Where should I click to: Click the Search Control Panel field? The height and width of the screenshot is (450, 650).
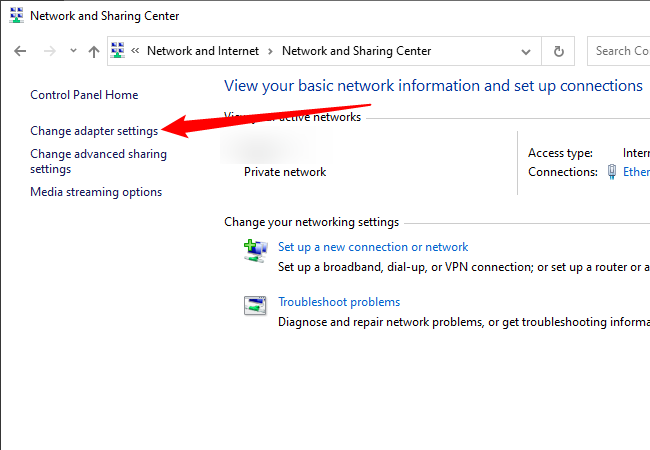[x=618, y=51]
